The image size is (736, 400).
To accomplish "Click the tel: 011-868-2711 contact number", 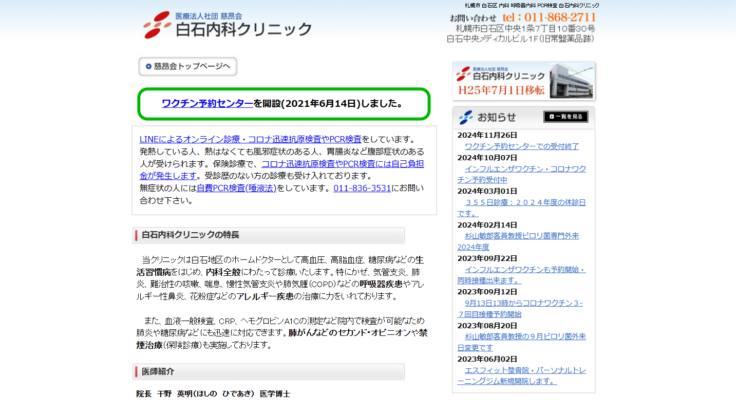I will point(549,17).
